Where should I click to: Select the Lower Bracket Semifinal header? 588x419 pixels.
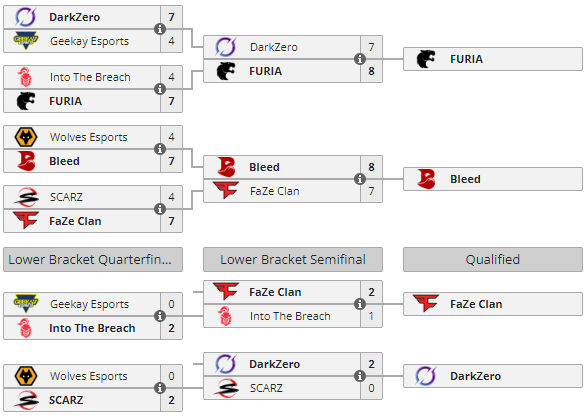tap(293, 259)
